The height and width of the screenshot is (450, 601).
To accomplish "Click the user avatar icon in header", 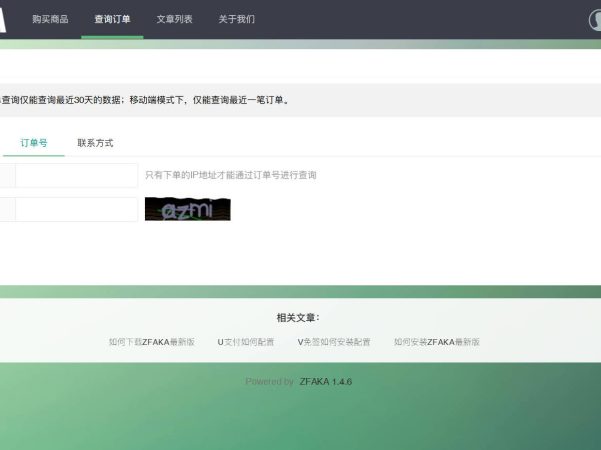I will click(x=595, y=20).
